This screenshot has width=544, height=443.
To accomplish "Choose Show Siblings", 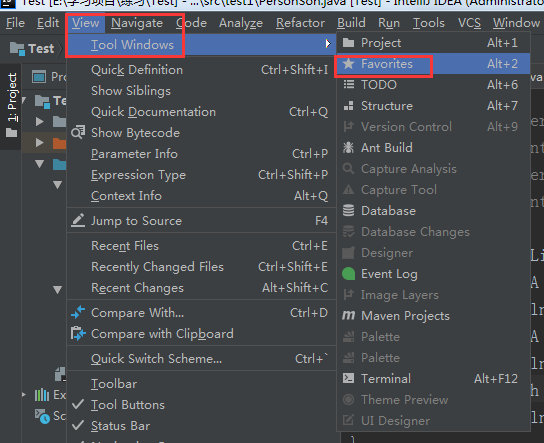I will point(201,91).
